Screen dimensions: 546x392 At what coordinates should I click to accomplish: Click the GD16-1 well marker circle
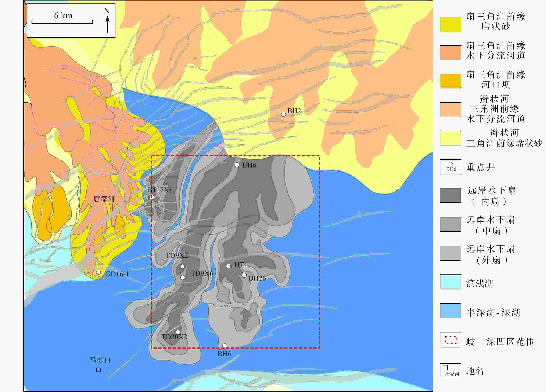[x=98, y=272]
